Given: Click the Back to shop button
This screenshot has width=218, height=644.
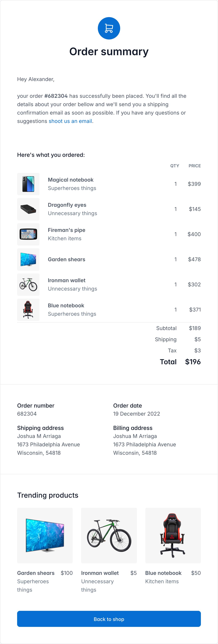Looking at the screenshot, I should click(109, 619).
